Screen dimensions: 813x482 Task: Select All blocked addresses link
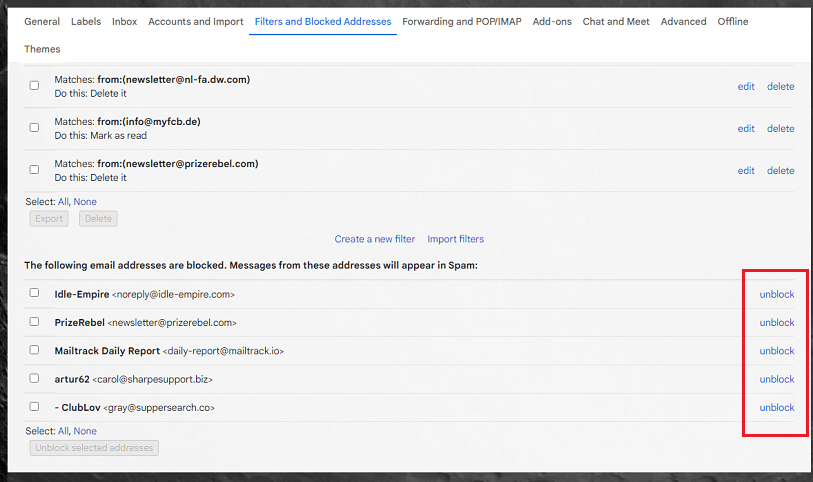[63, 431]
